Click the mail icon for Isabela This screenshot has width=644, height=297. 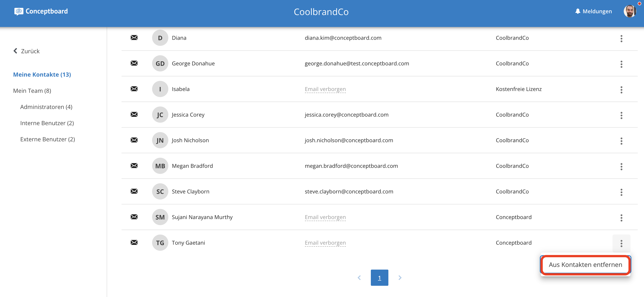tap(134, 89)
